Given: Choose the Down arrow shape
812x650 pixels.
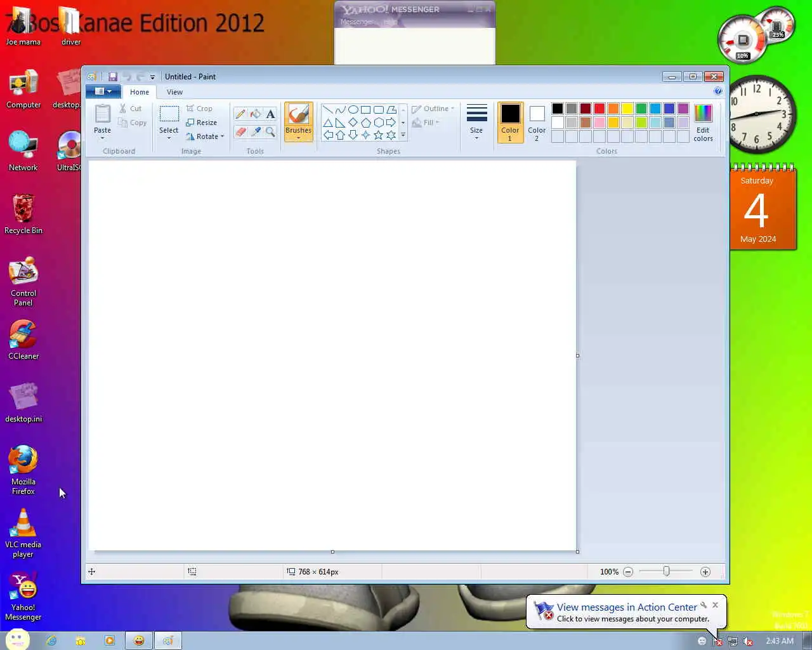Looking at the screenshot, I should tap(353, 135).
